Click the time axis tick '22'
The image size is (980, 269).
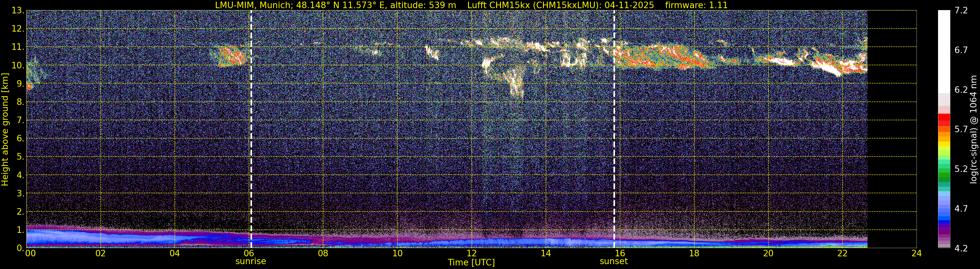point(842,253)
